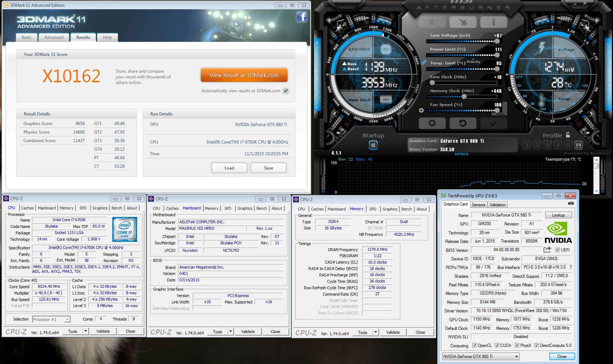
Task: Select Afterburner profile slot 1
Action: click(x=526, y=145)
